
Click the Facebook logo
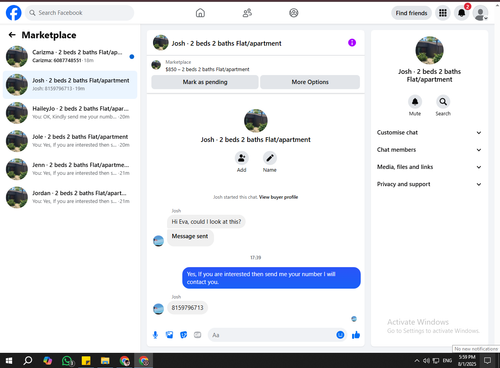(x=14, y=13)
